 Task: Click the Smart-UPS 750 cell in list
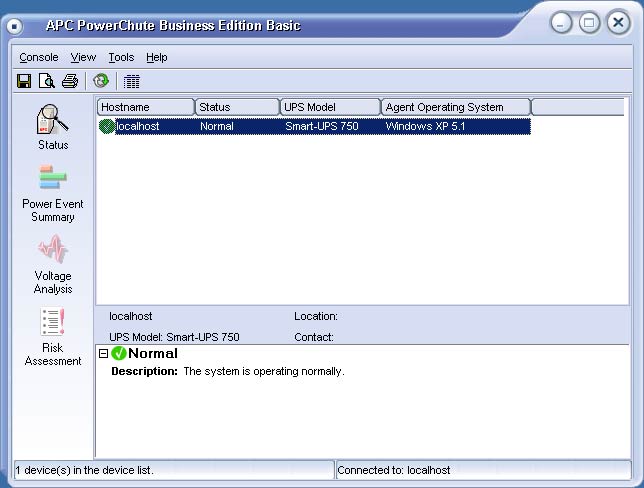coord(322,126)
